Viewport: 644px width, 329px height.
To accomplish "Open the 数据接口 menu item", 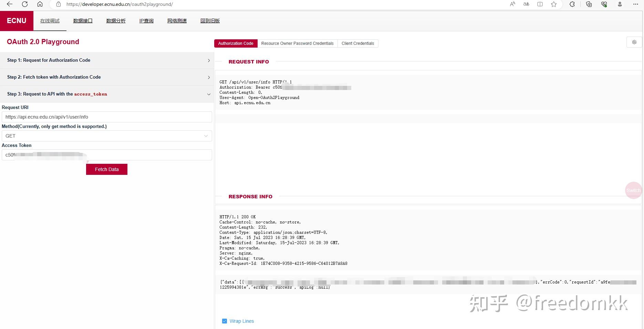I will [83, 21].
